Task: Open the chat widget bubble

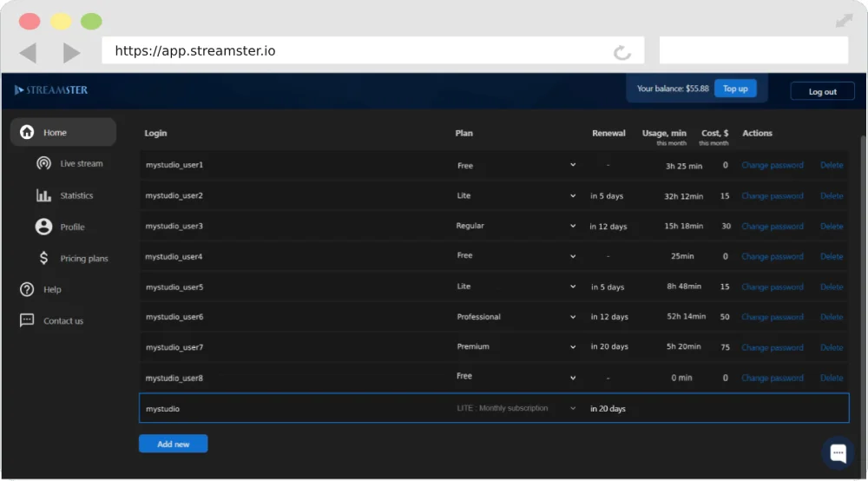Action: point(838,452)
